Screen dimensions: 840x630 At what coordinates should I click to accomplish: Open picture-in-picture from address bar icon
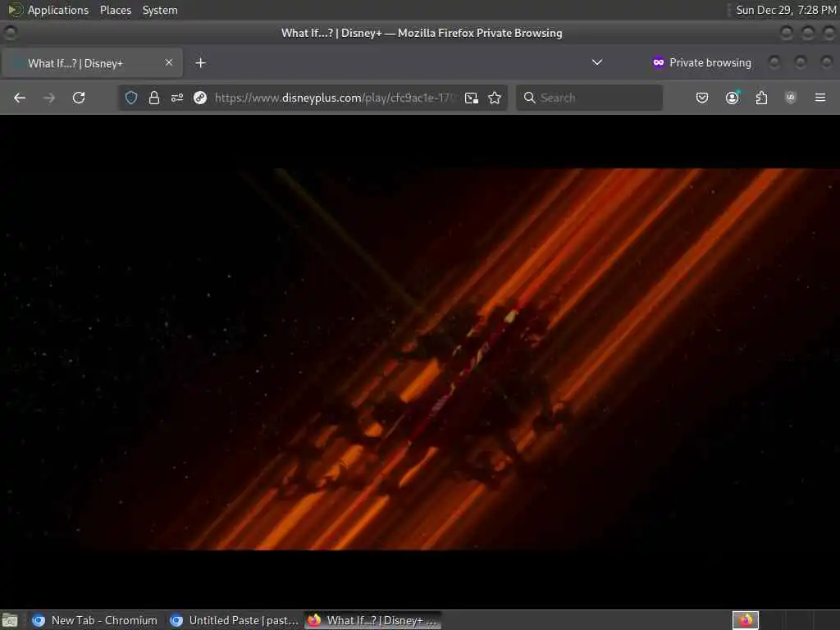(x=472, y=98)
